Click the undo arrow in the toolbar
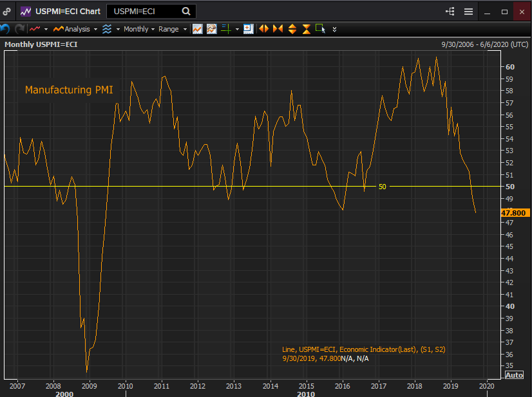 [5, 29]
